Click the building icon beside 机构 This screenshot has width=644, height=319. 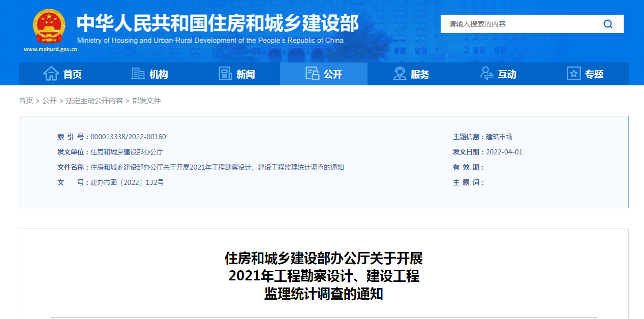click(138, 74)
